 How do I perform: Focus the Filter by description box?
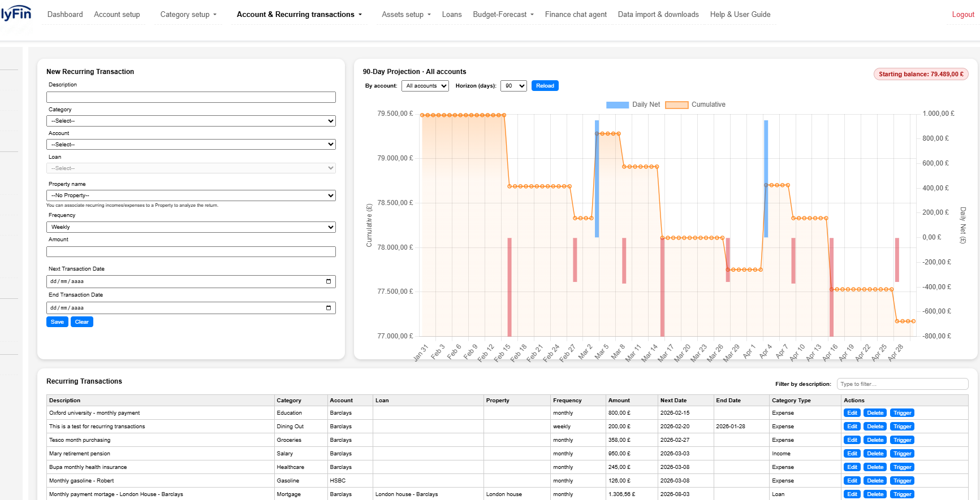903,384
